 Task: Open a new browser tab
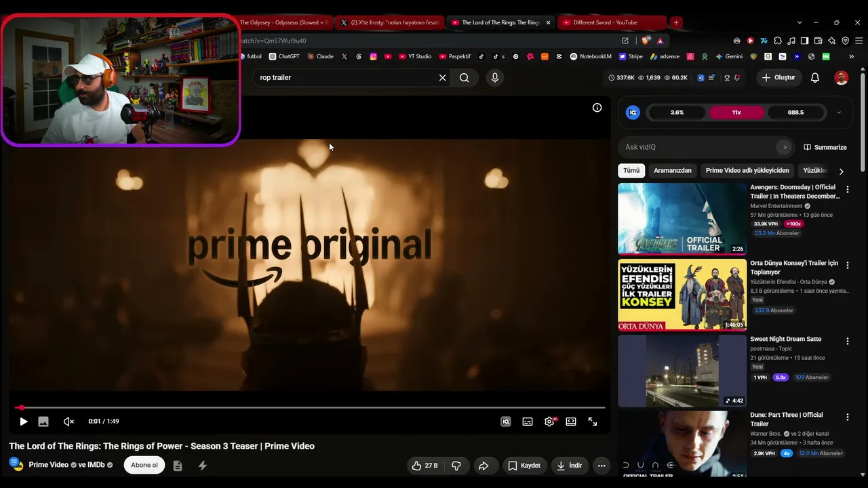[676, 22]
